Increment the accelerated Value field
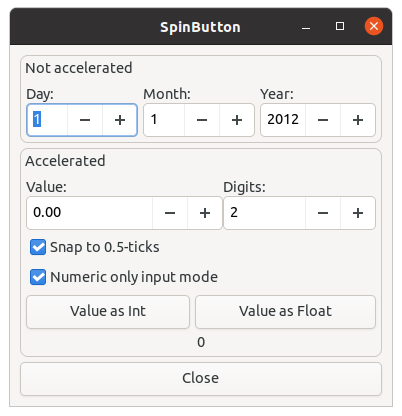This screenshot has height=416, width=402. pyautogui.click(x=205, y=213)
